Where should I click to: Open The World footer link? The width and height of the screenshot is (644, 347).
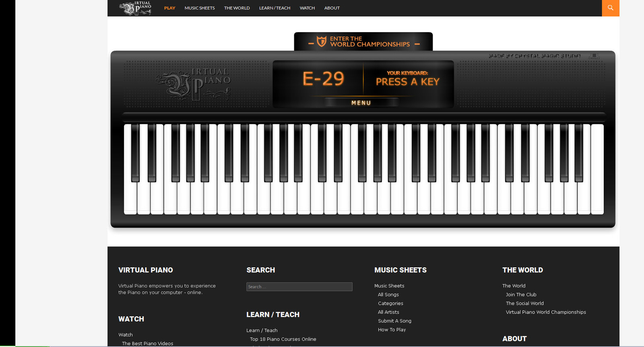pyautogui.click(x=514, y=286)
